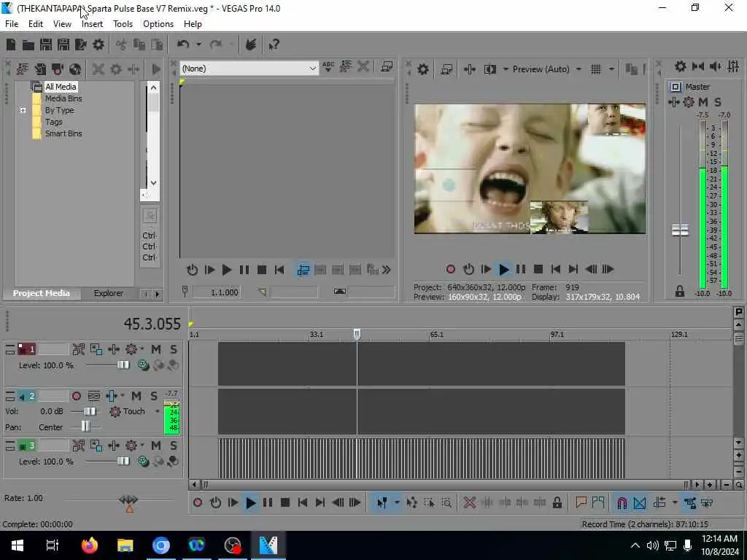Click the Lock event padlock icon

(x=557, y=503)
